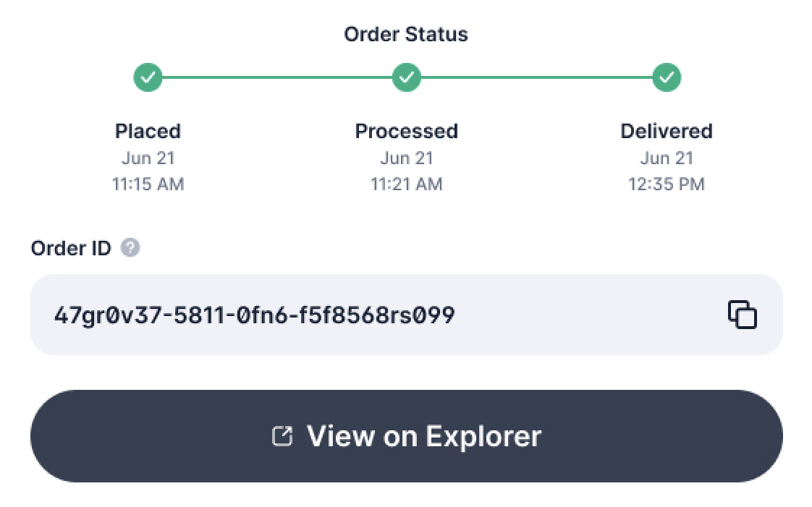
Task: Click the Delivered status label
Action: (x=667, y=131)
